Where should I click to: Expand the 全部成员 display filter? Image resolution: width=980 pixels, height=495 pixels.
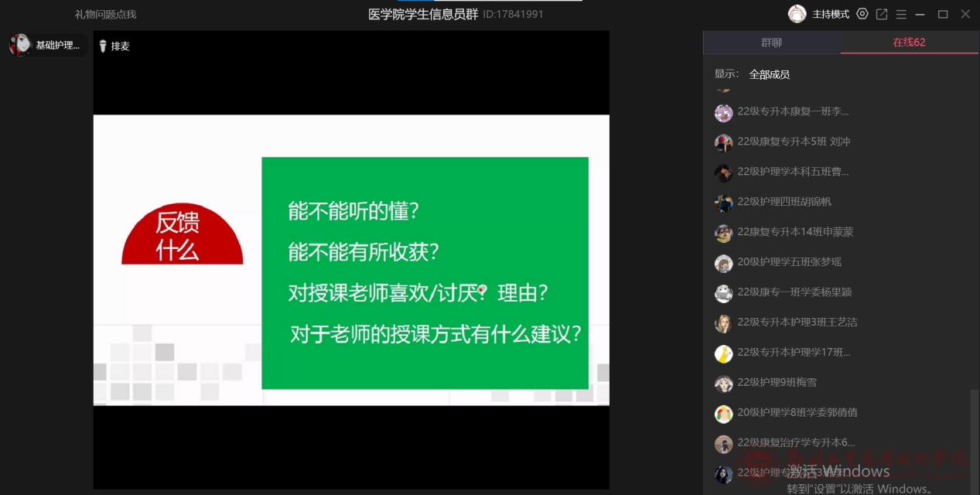769,74
